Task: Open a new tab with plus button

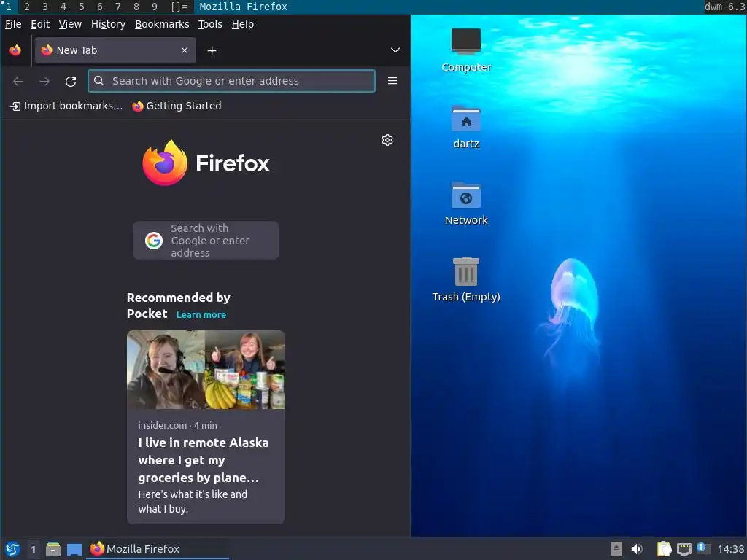Action: pyautogui.click(x=212, y=50)
